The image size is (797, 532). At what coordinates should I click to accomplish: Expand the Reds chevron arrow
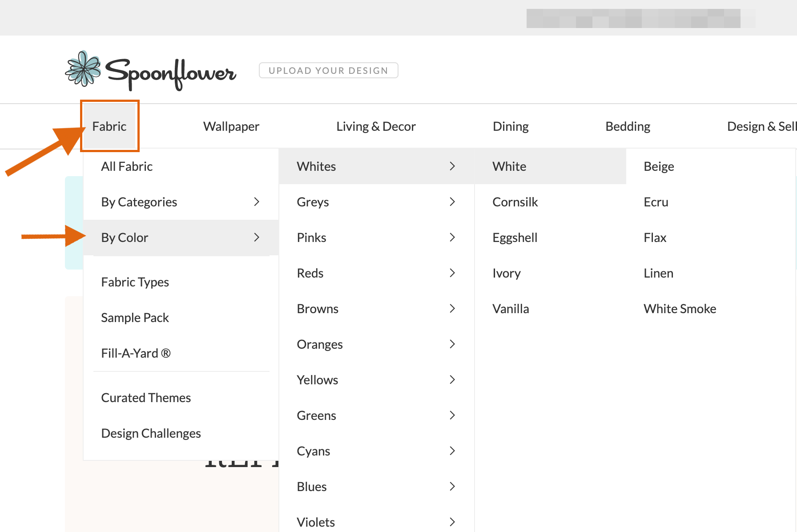coord(452,273)
